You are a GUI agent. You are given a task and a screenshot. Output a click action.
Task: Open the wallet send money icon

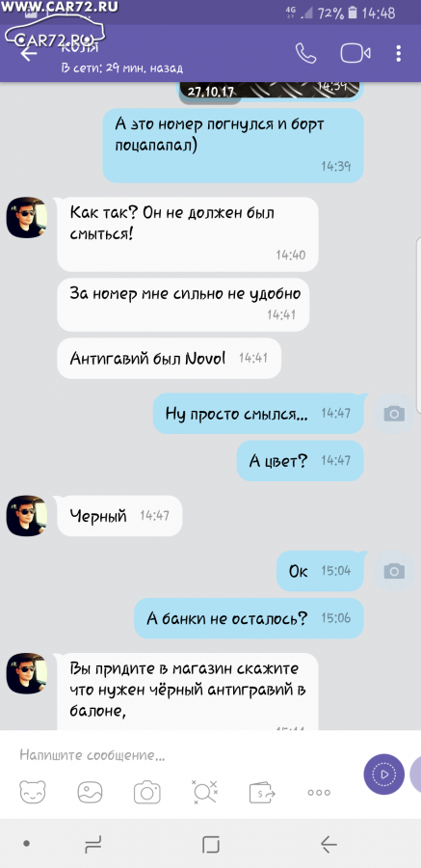(x=262, y=792)
